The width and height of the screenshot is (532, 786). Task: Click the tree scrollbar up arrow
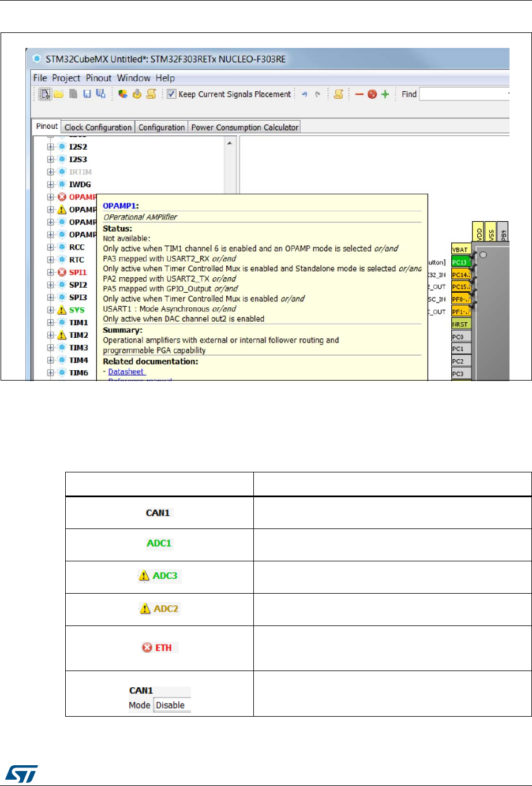230,143
